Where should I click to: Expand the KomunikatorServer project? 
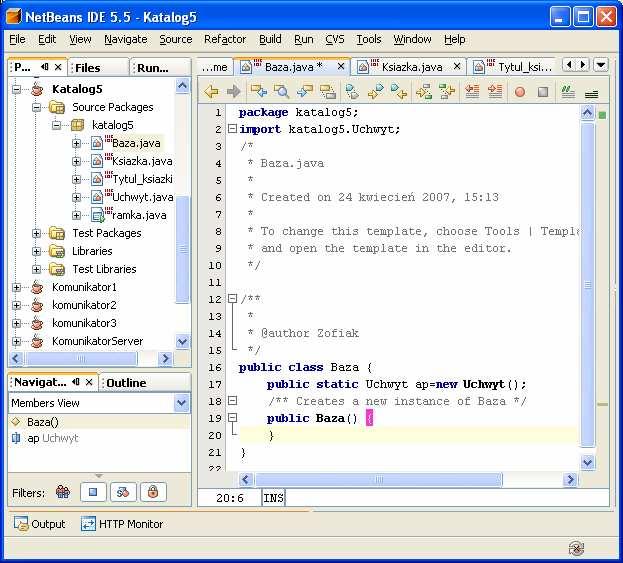click(x=17, y=341)
